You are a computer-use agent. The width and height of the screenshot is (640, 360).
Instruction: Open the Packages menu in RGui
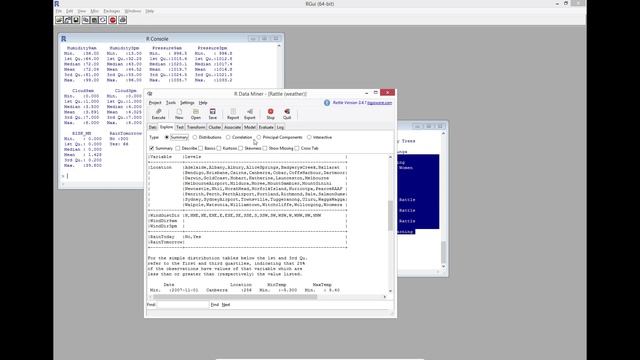pyautogui.click(x=111, y=11)
